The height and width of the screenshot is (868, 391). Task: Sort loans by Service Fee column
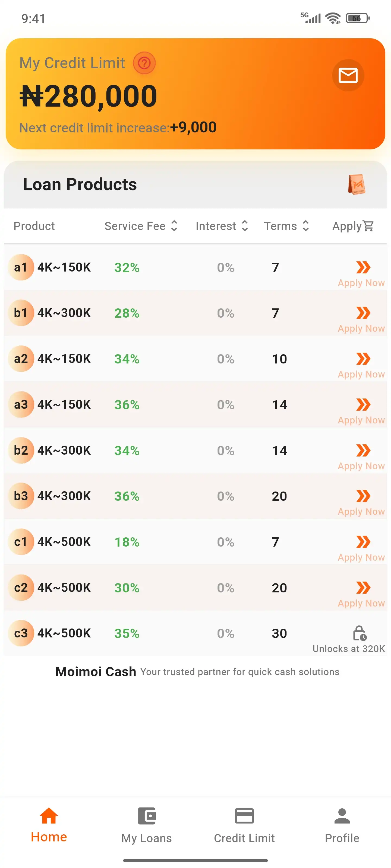point(141,226)
